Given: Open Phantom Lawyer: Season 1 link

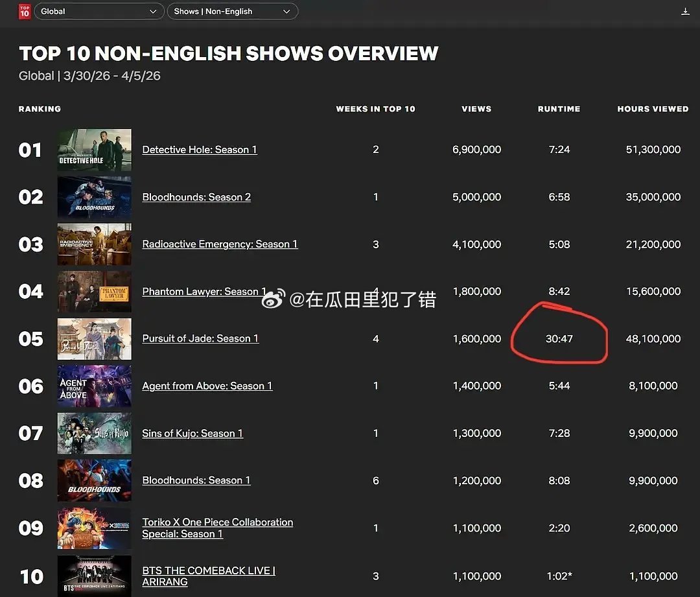Looking at the screenshot, I should pos(204,292).
